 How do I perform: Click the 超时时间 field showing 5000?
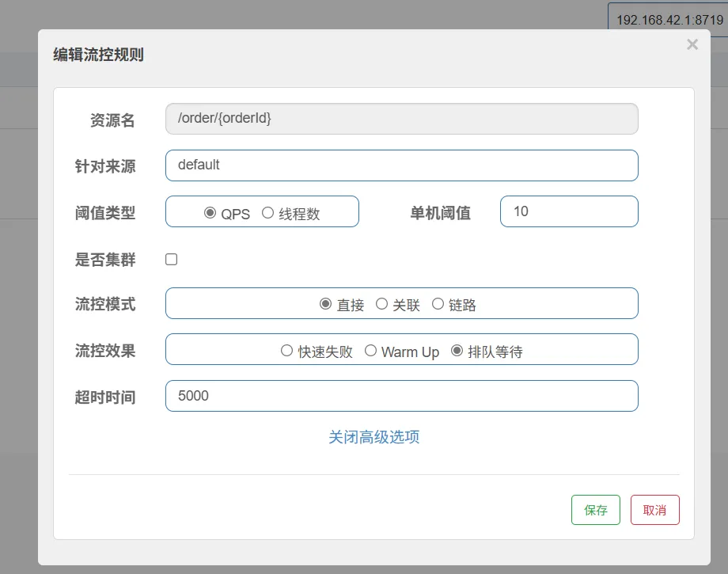tap(401, 396)
